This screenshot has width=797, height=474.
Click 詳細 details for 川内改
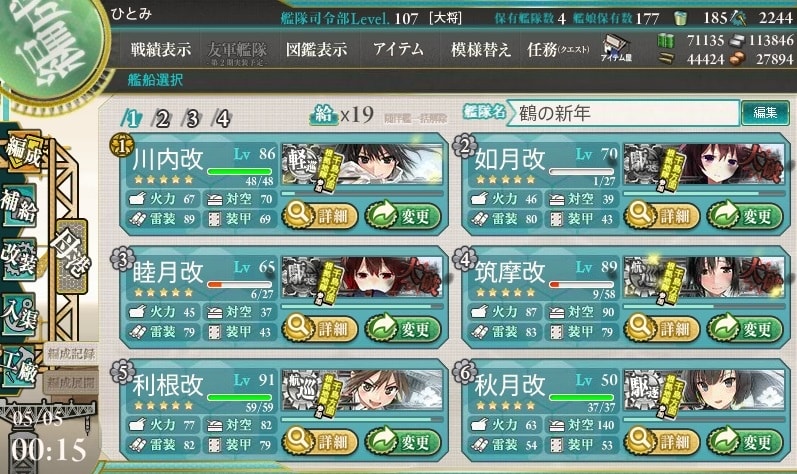coord(320,215)
